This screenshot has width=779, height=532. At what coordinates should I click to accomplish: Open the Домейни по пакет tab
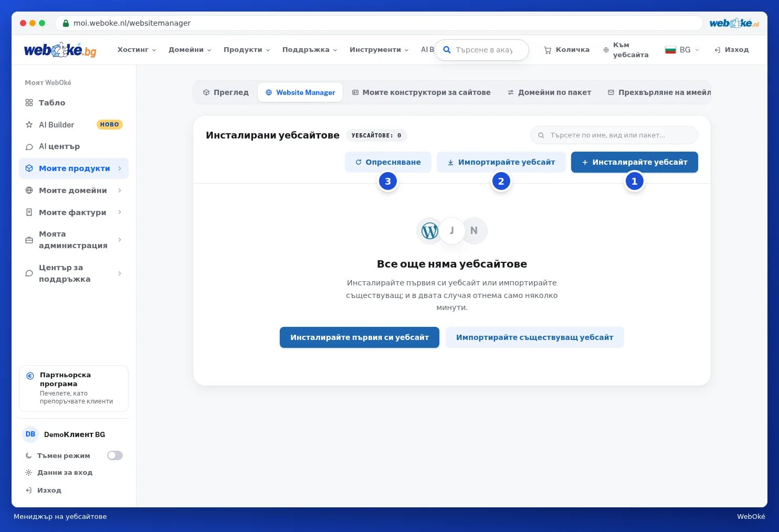pos(549,92)
